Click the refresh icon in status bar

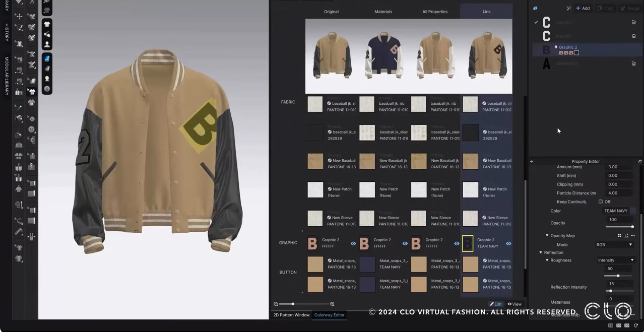coord(636,325)
